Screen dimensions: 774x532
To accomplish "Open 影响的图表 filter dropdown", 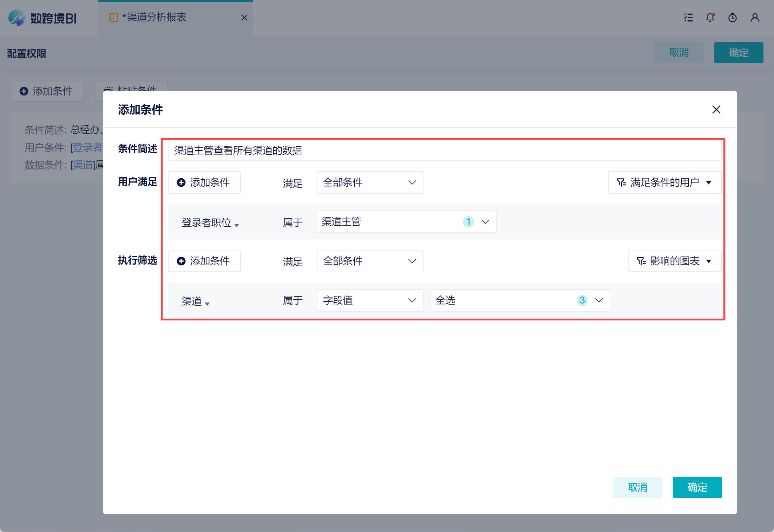I will coord(674,261).
